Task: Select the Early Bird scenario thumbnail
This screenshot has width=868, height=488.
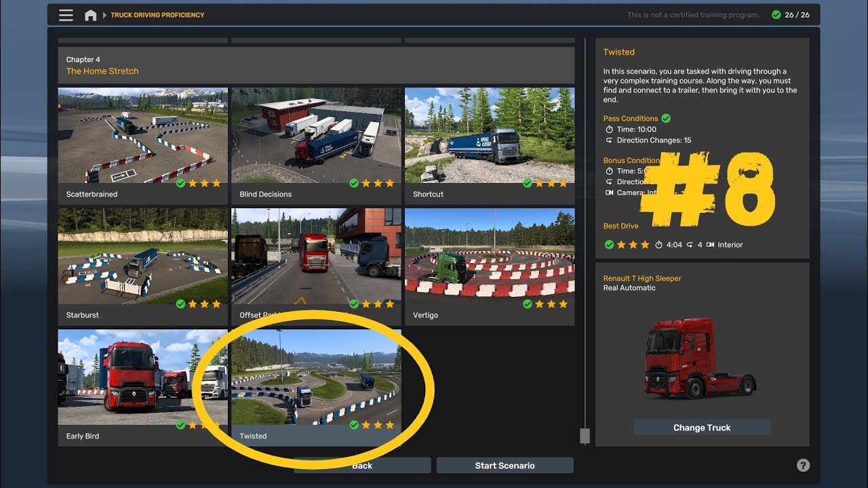Action: pos(143,378)
